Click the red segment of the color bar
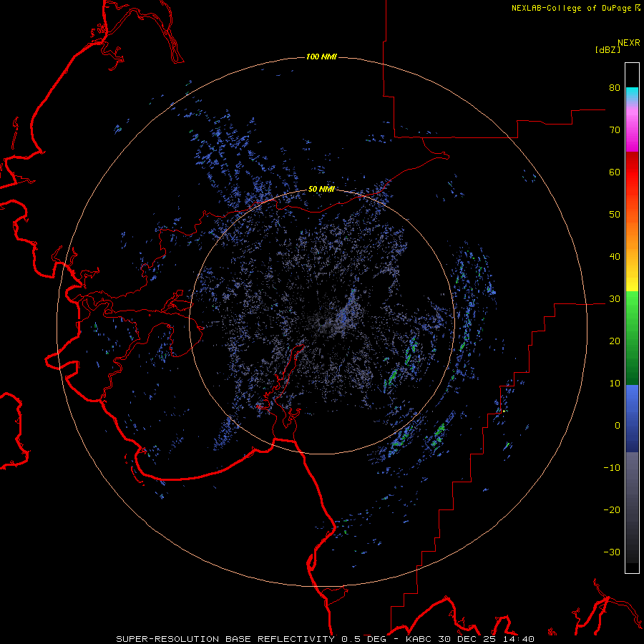Viewport: 644px width, 644px height. (x=632, y=172)
